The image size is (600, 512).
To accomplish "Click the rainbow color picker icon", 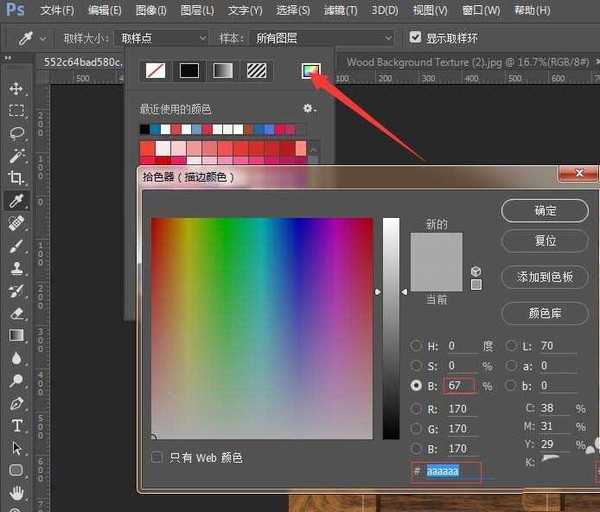I will click(310, 70).
